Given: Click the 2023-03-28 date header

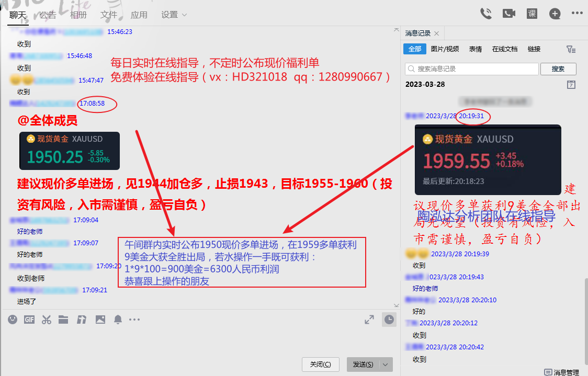Looking at the screenshot, I should click(425, 84).
